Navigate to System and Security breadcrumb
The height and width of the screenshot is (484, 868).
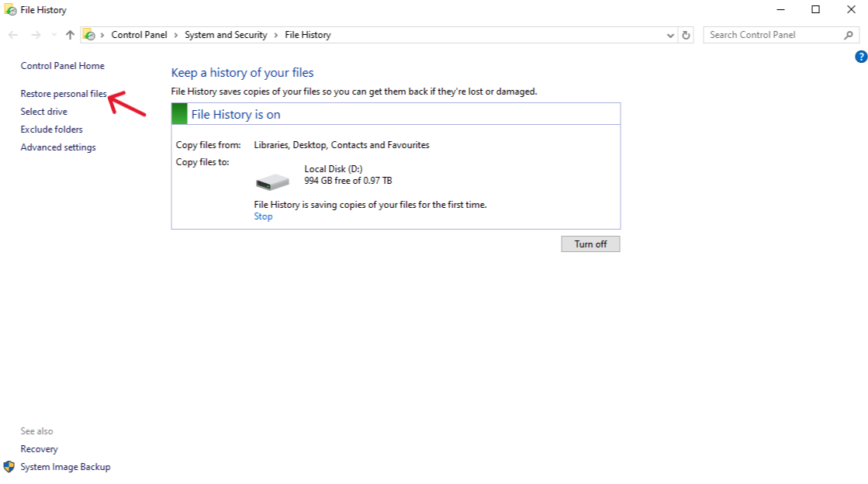pos(226,34)
